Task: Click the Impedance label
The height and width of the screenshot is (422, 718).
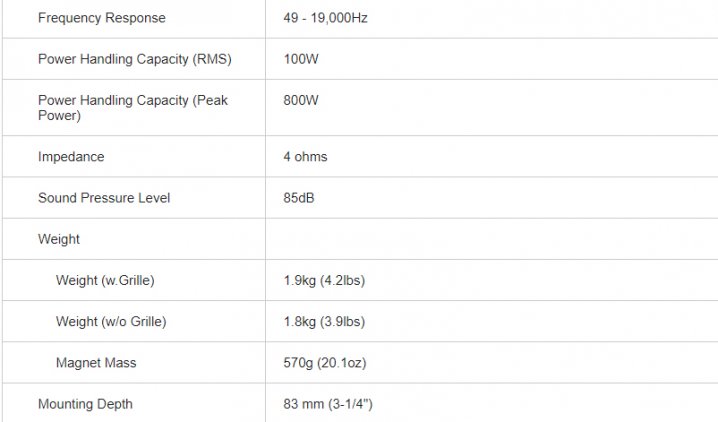Action: point(71,157)
